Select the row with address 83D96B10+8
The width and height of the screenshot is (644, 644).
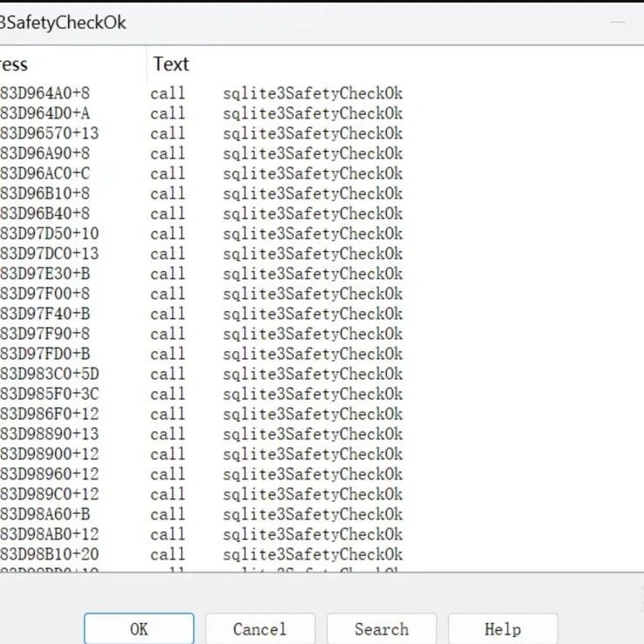(x=322, y=193)
